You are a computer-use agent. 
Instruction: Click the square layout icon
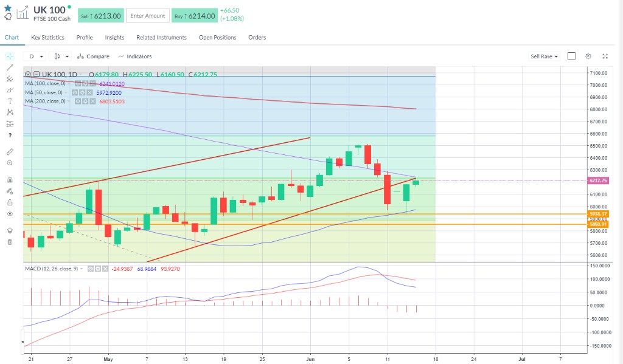pos(571,56)
